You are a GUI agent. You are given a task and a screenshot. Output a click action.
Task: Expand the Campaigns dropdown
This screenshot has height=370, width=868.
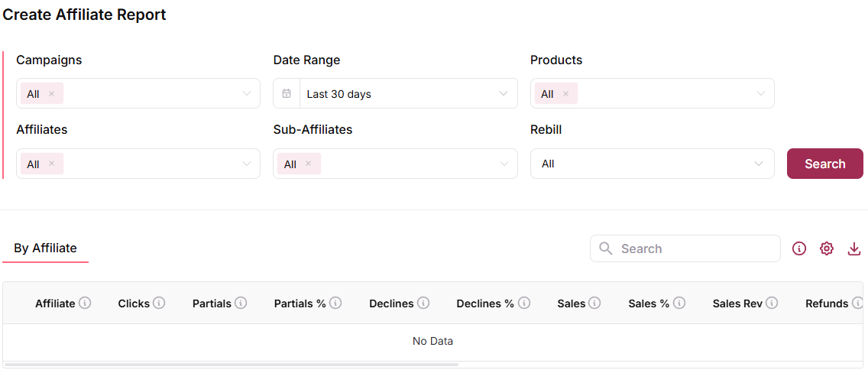click(x=247, y=93)
